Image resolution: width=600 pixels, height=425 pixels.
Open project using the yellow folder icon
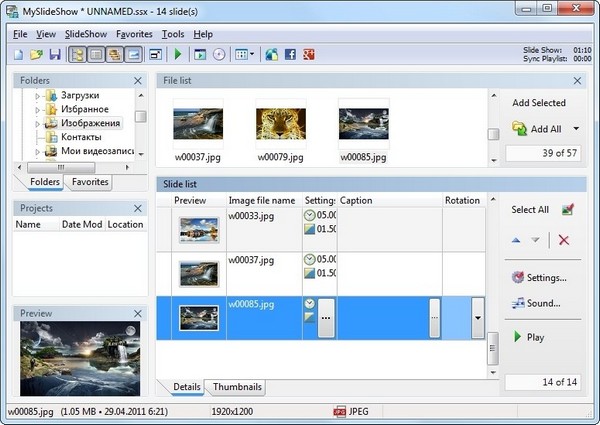click(x=37, y=53)
